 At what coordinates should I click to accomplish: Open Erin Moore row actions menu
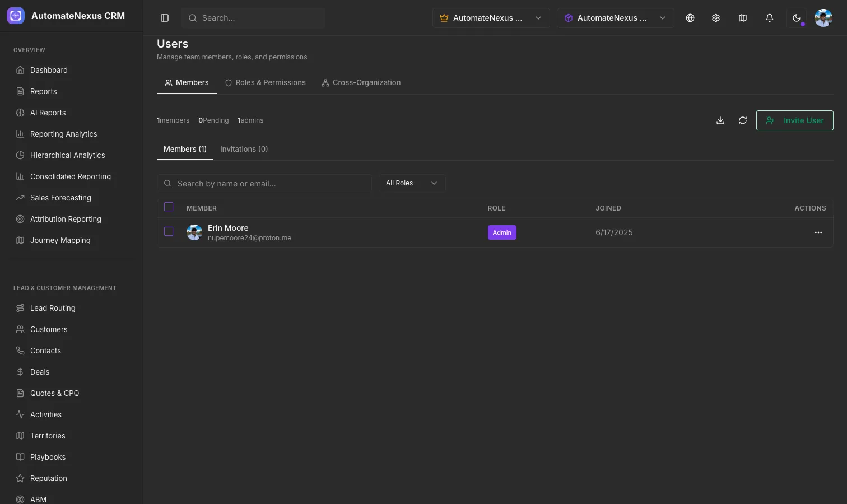tap(818, 232)
